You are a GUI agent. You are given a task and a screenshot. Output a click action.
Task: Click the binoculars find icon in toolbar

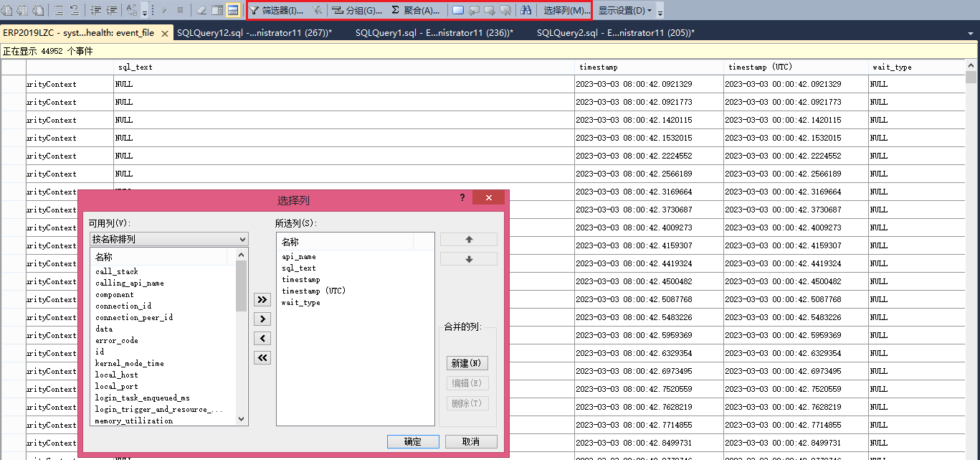(x=525, y=10)
